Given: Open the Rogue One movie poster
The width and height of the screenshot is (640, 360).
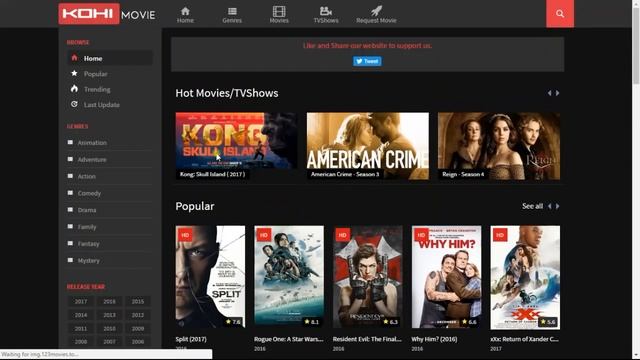Looking at the screenshot, I should coord(289,277).
